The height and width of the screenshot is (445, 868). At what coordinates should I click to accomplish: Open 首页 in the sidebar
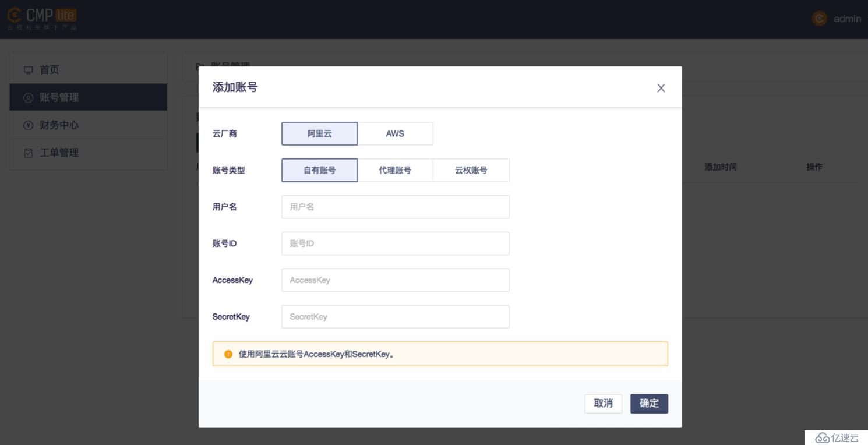click(89, 69)
